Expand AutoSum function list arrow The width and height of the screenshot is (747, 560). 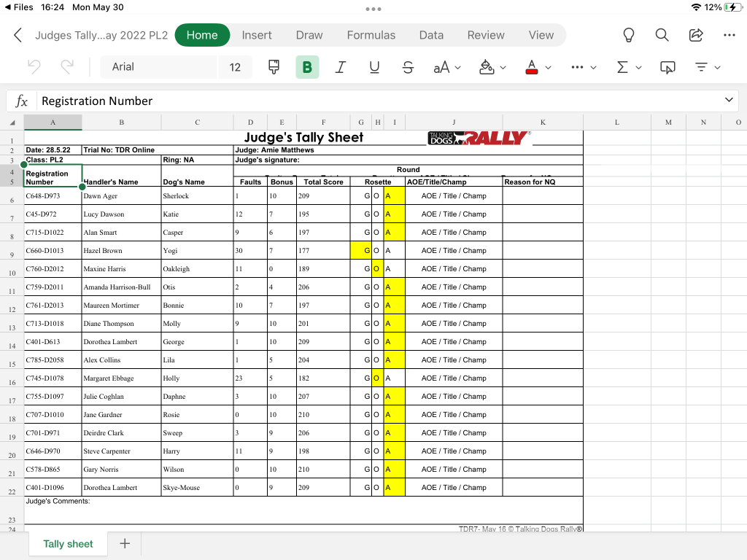pos(639,68)
